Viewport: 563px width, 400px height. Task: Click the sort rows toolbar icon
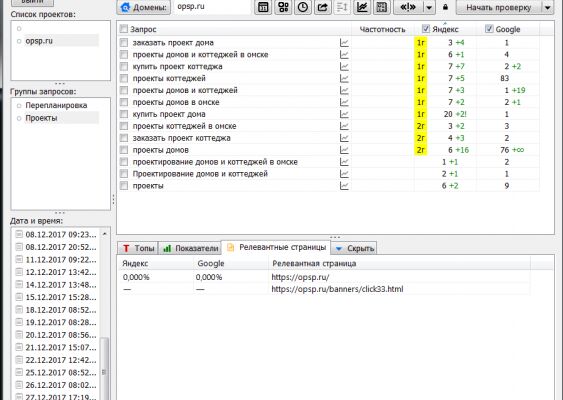coord(342,7)
